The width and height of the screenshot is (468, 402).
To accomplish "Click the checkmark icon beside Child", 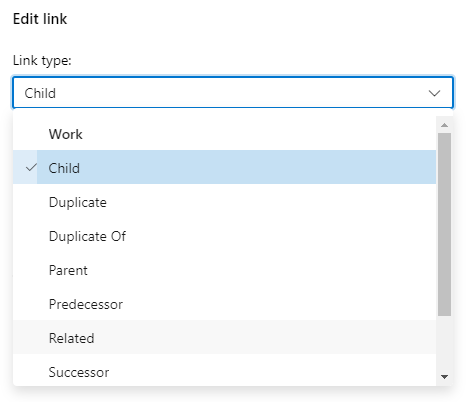I will tap(31, 167).
